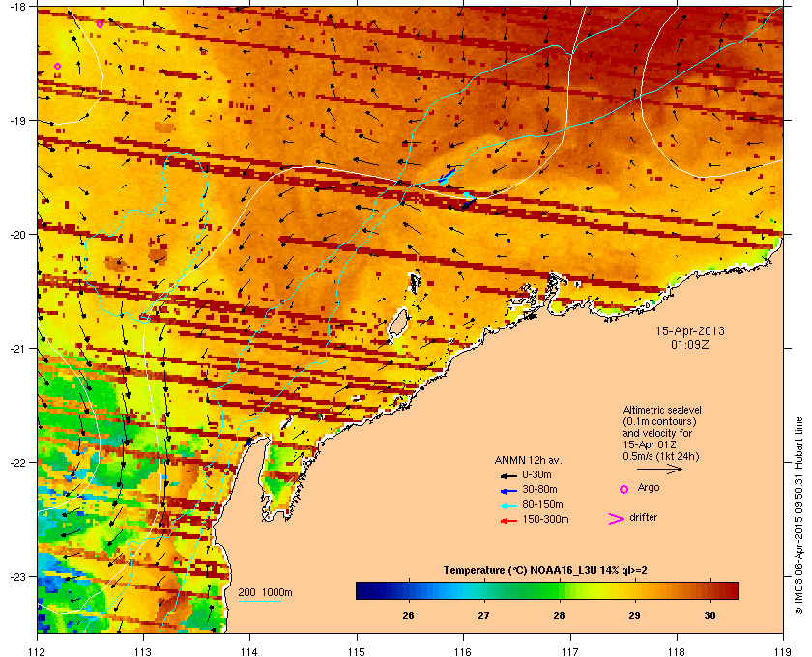
Task: Click the drifter legend label
Action: click(643, 517)
